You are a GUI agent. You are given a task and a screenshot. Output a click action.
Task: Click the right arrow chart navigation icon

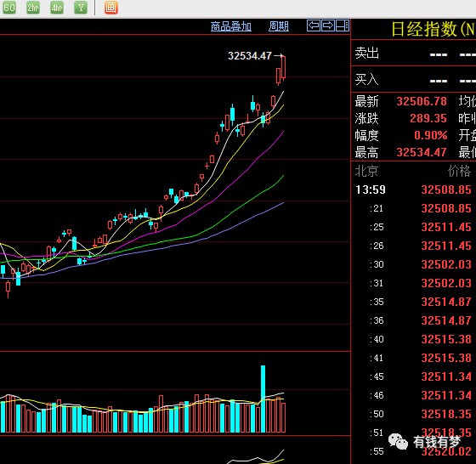pyautogui.click(x=328, y=25)
